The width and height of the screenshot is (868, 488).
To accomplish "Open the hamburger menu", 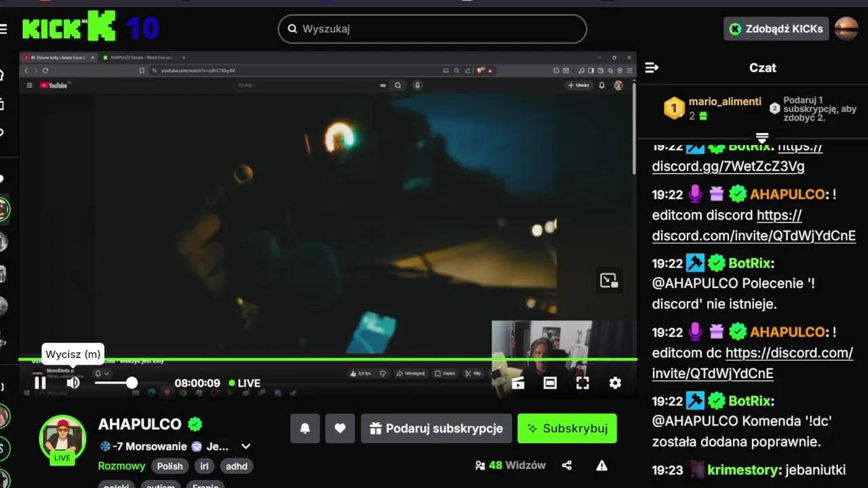I will [3, 28].
